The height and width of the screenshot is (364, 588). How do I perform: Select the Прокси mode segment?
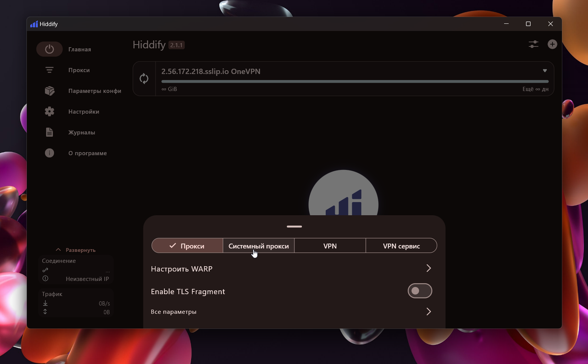tap(187, 246)
